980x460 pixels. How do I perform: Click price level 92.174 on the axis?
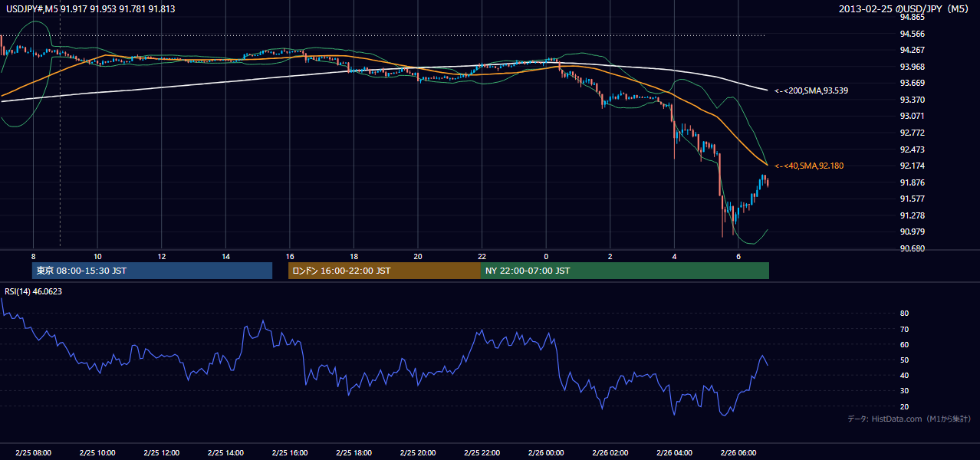point(912,166)
